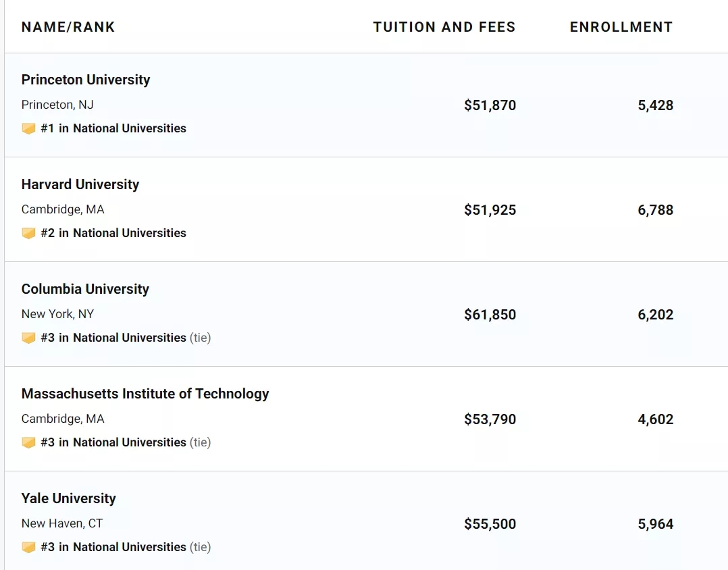728x570 pixels.
Task: Click the gold badge icon beside Columbia's #3 ranking
Action: [28, 338]
